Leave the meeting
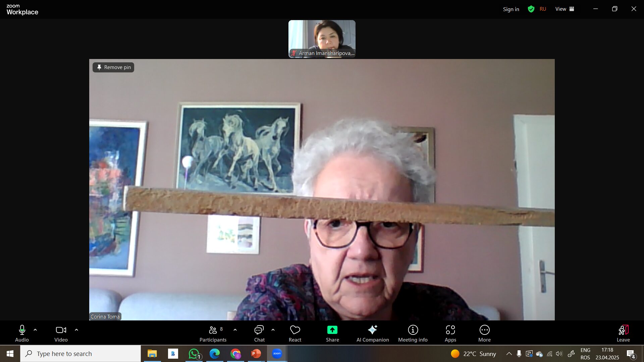This screenshot has height=362, width=644. coord(623,334)
